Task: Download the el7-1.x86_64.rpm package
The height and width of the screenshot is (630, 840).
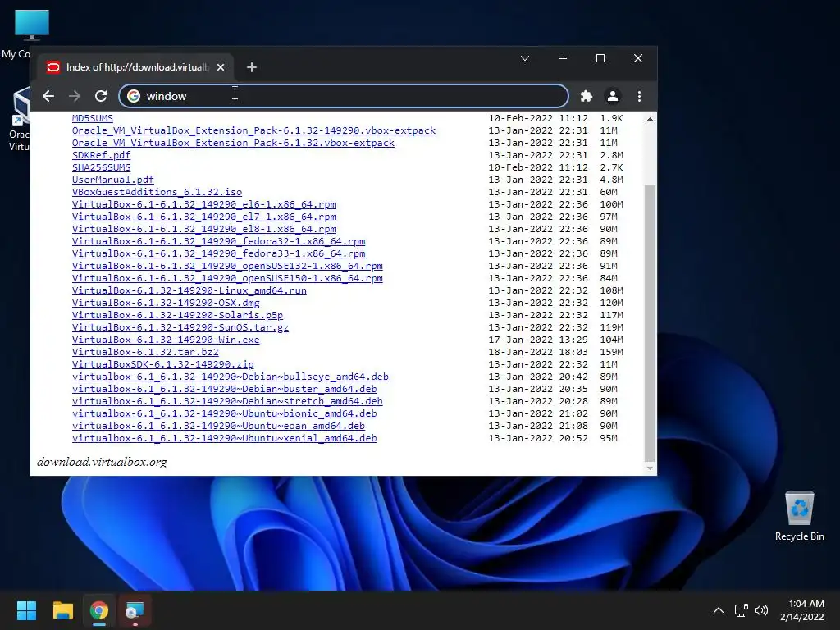Action: [204, 217]
